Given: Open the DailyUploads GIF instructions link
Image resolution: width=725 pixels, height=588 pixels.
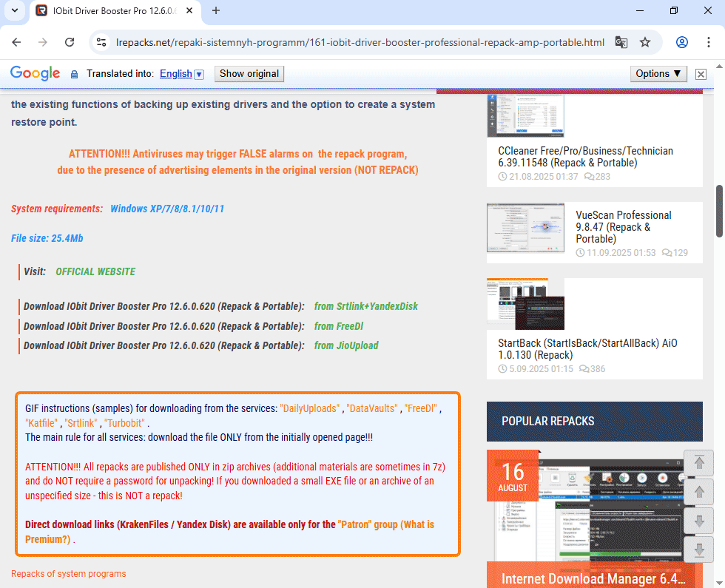Looking at the screenshot, I should pos(310,408).
